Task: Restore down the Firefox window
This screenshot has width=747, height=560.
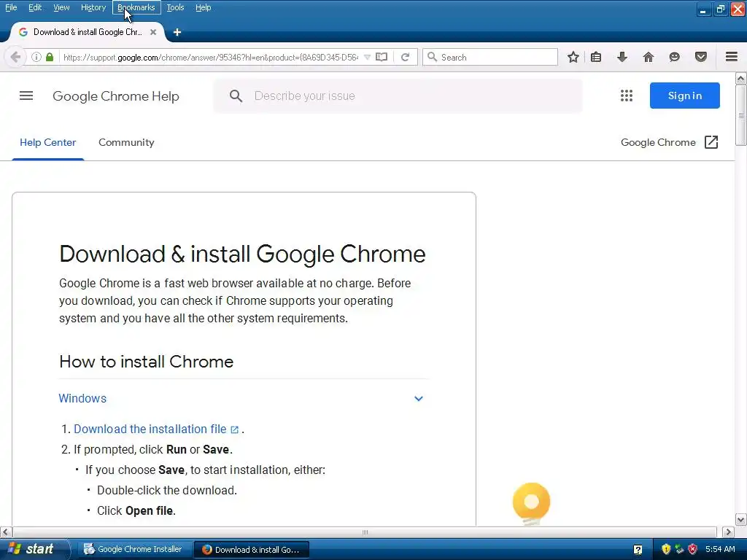Action: click(720, 9)
